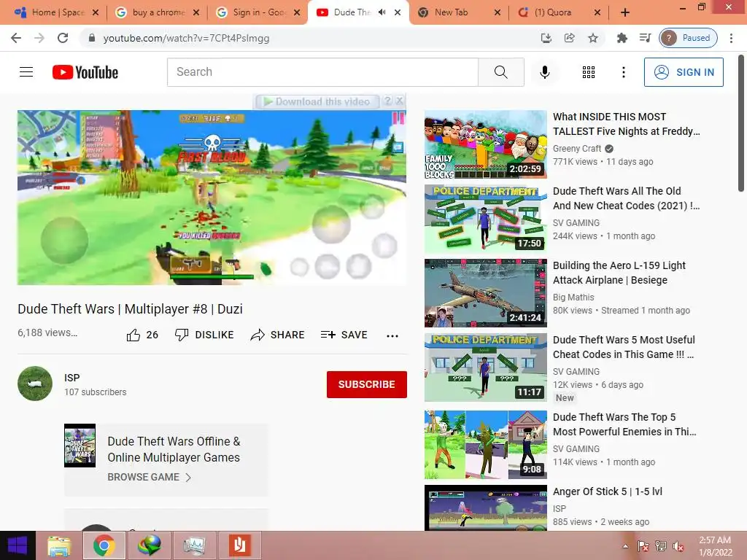The height and width of the screenshot is (560, 747).
Task: Go to the YouTube home logo
Action: click(85, 72)
